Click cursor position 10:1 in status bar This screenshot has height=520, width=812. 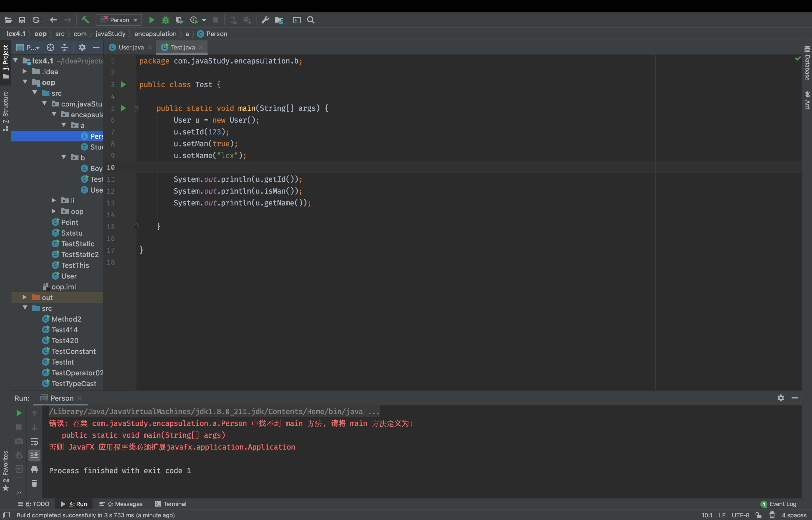(707, 515)
